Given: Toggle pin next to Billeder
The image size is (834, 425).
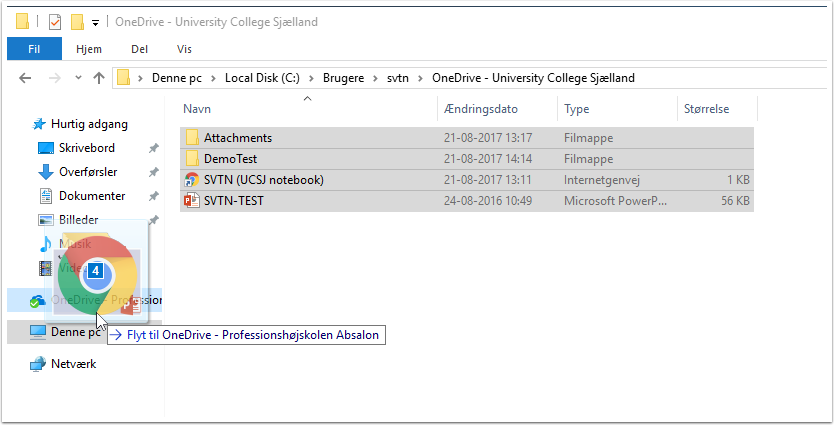Looking at the screenshot, I should pos(154,219).
